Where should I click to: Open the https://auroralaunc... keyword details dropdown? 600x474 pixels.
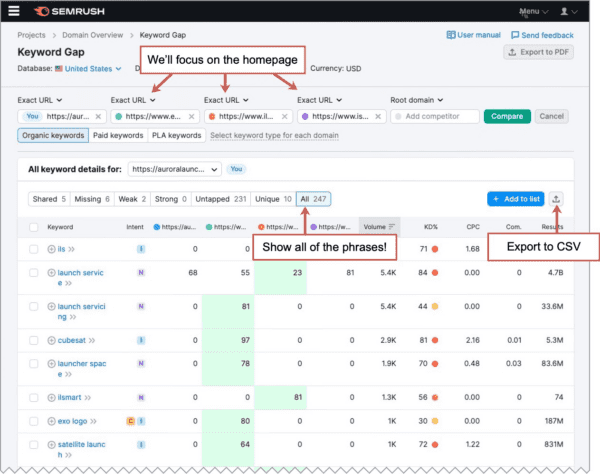pyautogui.click(x=174, y=169)
